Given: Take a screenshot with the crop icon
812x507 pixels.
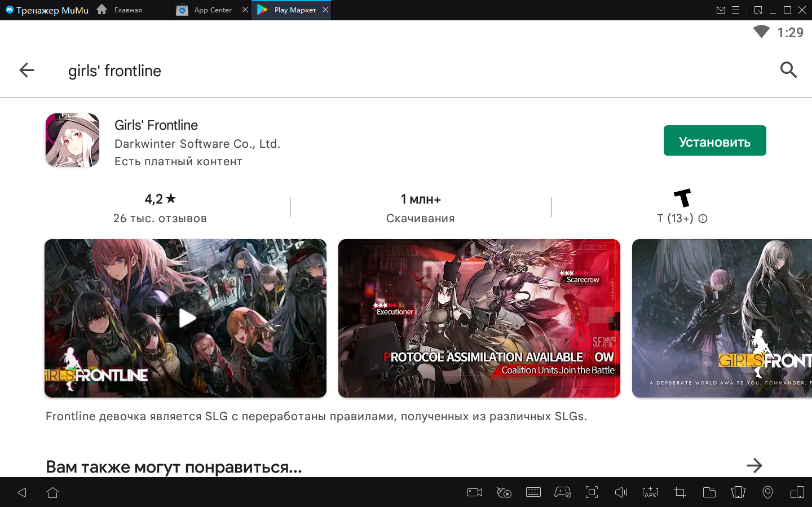Looking at the screenshot, I should pos(679,492).
